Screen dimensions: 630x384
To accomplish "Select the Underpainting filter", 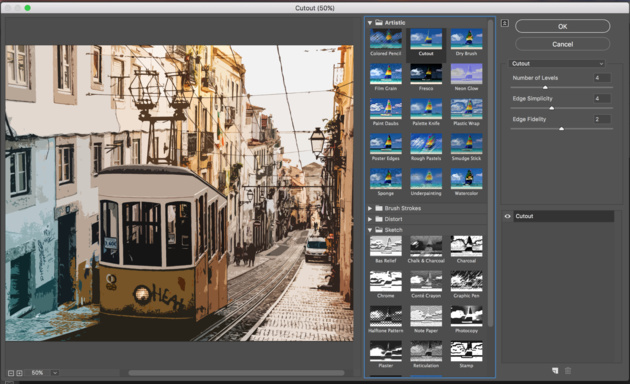I will [426, 179].
